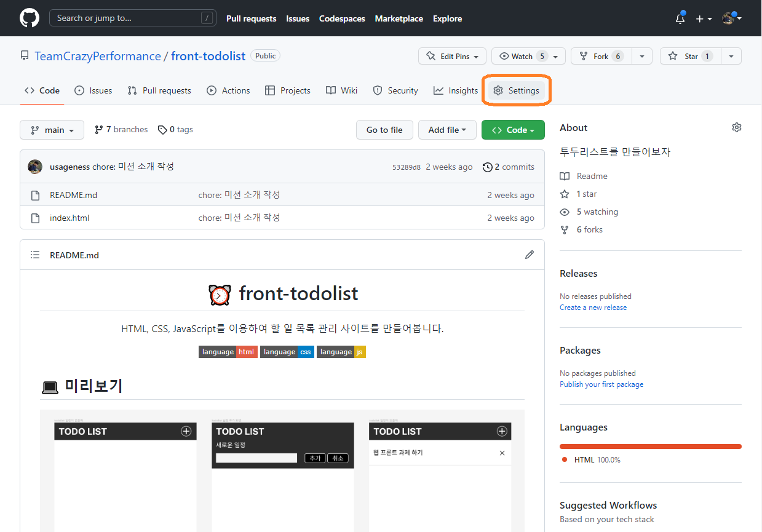This screenshot has height=532, width=762.
Task: Click Create a new release
Action: [x=593, y=308]
